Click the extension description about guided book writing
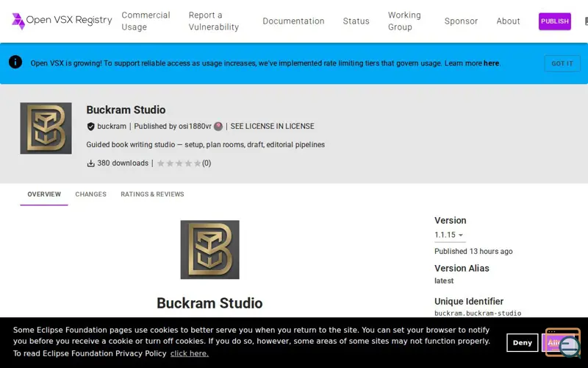This screenshot has height=368, width=588. pyautogui.click(x=206, y=144)
